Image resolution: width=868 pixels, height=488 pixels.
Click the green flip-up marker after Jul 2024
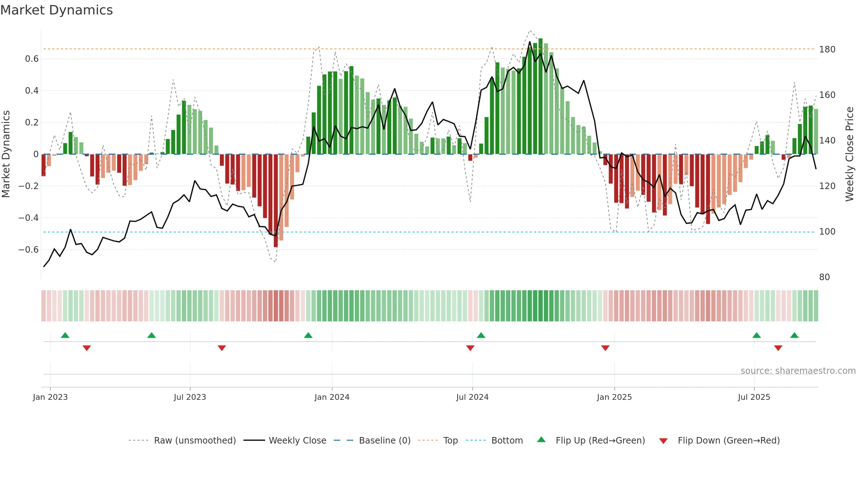click(481, 335)
